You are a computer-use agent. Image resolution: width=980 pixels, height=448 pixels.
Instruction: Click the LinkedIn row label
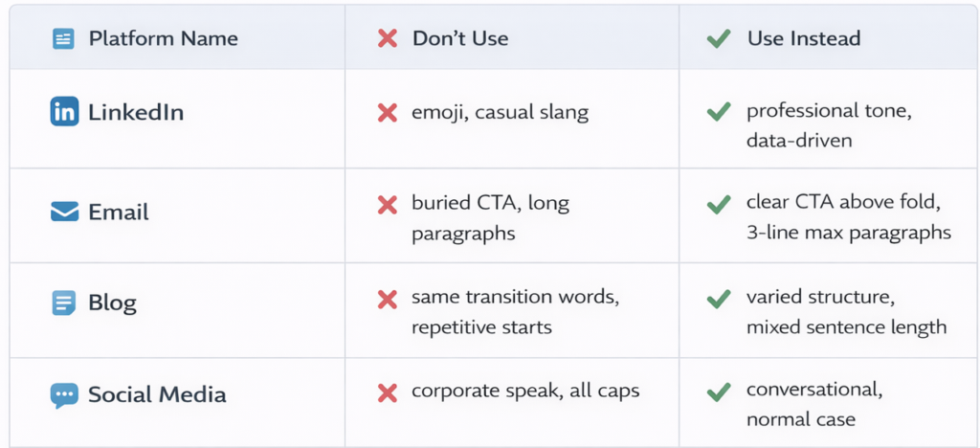(x=136, y=113)
